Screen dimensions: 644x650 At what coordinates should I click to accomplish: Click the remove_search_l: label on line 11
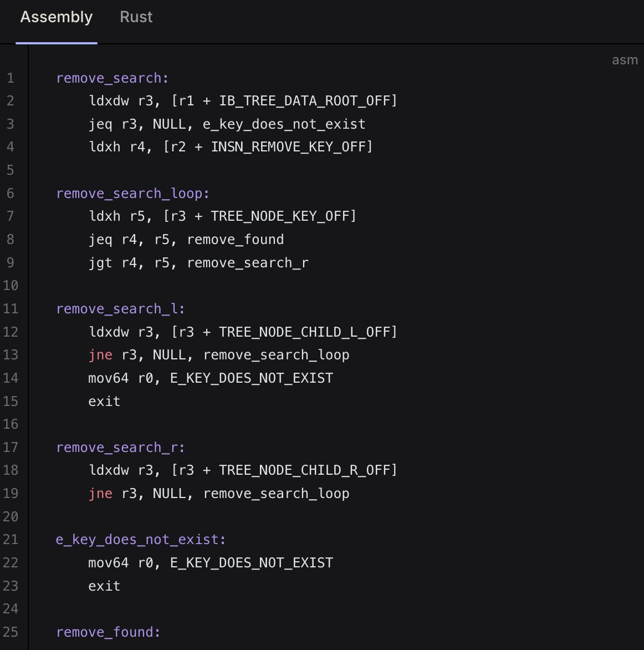click(120, 309)
